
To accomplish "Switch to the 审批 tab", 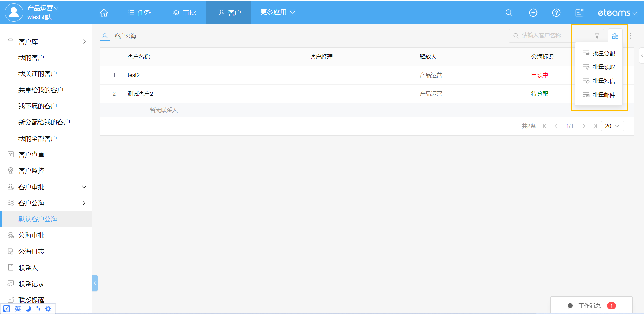I will pos(184,13).
